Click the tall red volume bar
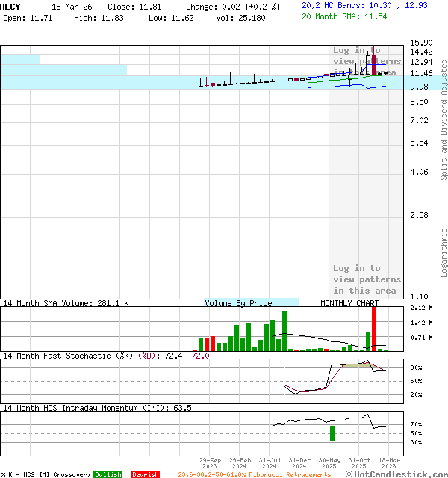 point(374,329)
